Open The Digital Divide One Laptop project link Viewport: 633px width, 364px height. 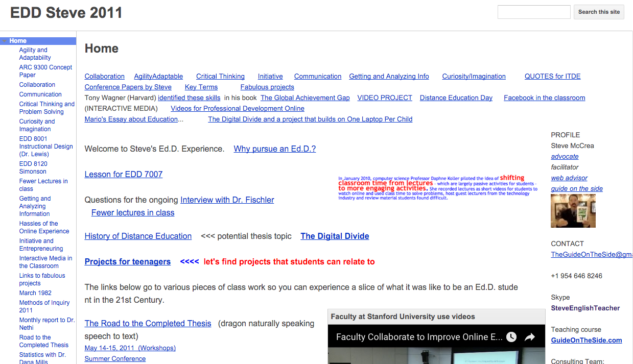[x=310, y=119]
